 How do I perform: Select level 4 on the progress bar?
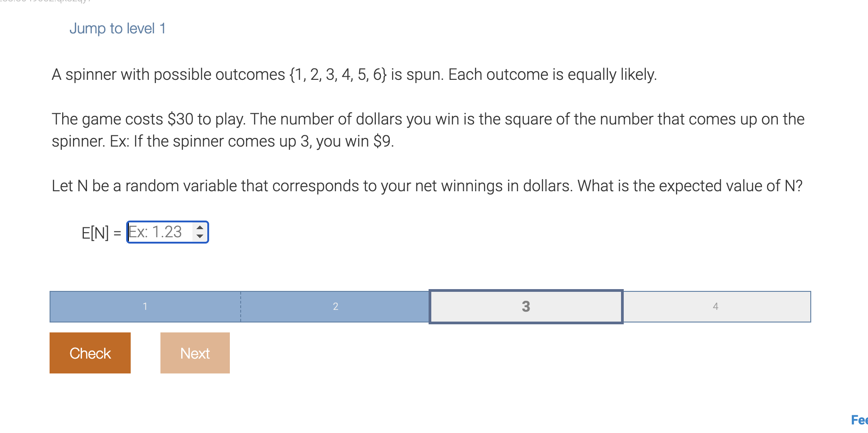[716, 307]
